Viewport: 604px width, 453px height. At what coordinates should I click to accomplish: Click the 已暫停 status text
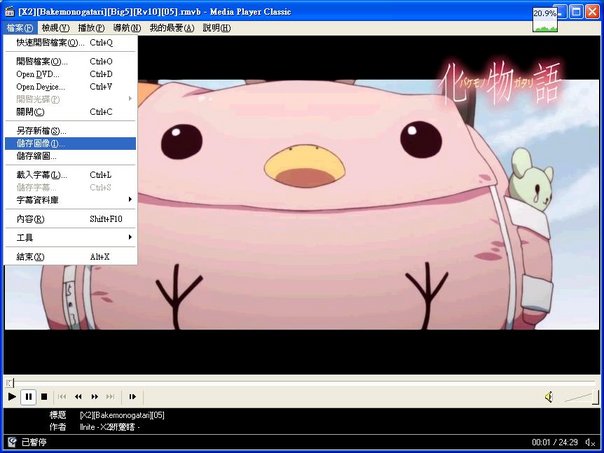tap(34, 442)
